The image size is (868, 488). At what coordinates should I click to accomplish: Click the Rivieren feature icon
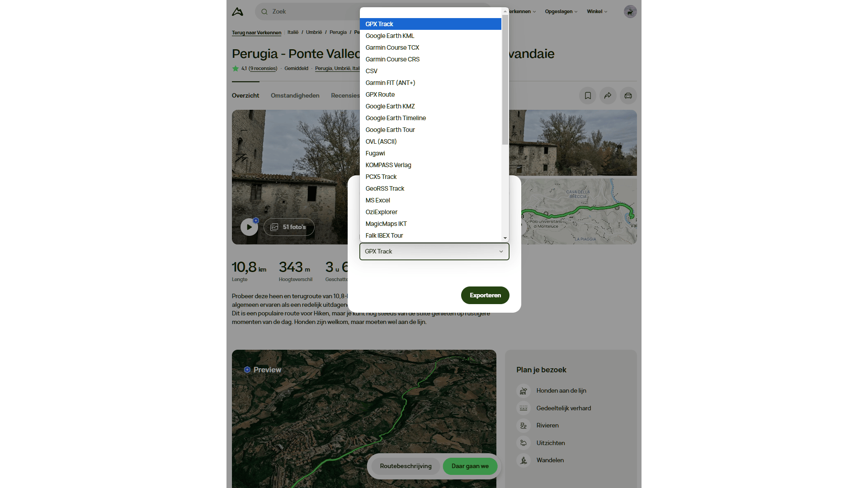523,426
